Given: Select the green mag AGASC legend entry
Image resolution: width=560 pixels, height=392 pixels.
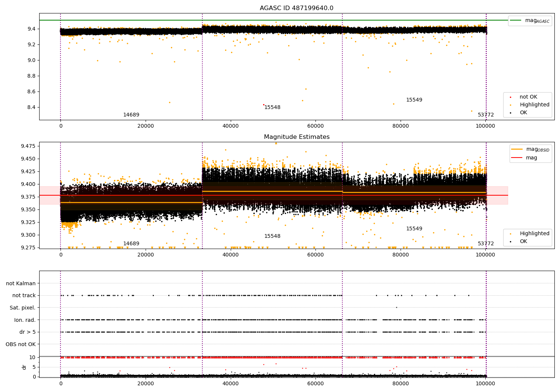Looking at the screenshot, I should (x=530, y=21).
